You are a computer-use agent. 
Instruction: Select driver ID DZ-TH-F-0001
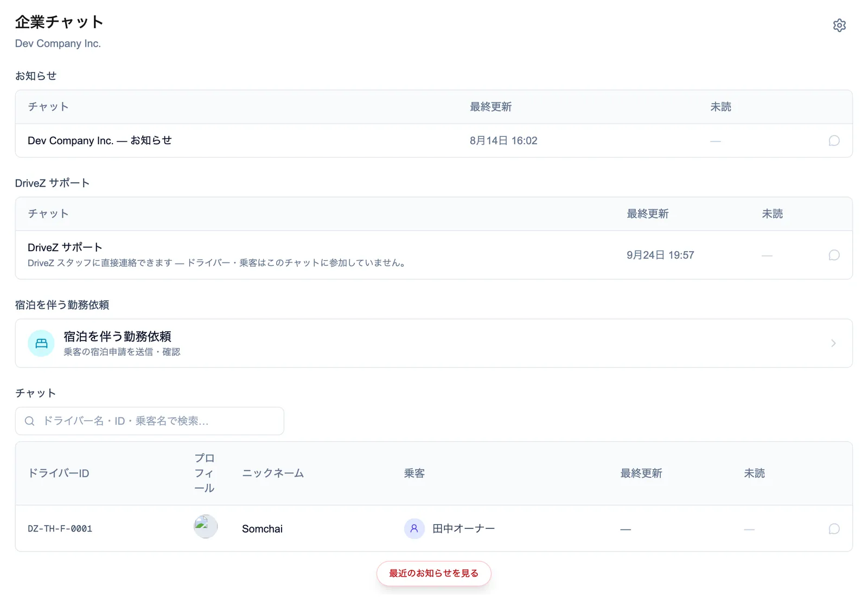coord(60,529)
